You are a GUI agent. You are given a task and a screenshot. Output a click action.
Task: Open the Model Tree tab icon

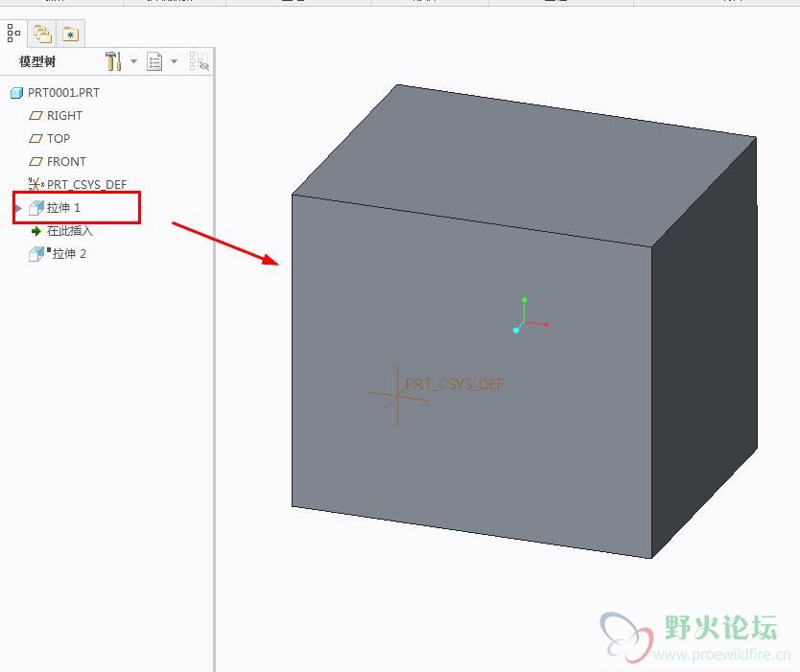point(13,34)
